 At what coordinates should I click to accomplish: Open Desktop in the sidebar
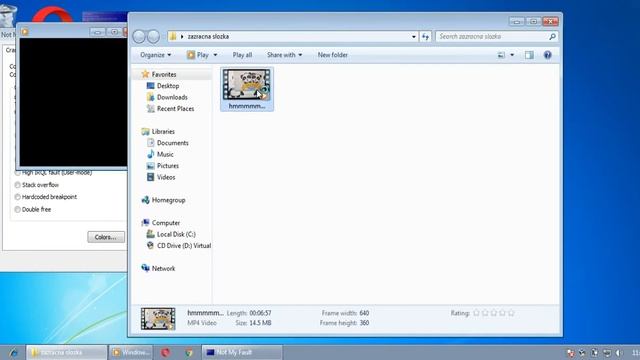point(168,86)
